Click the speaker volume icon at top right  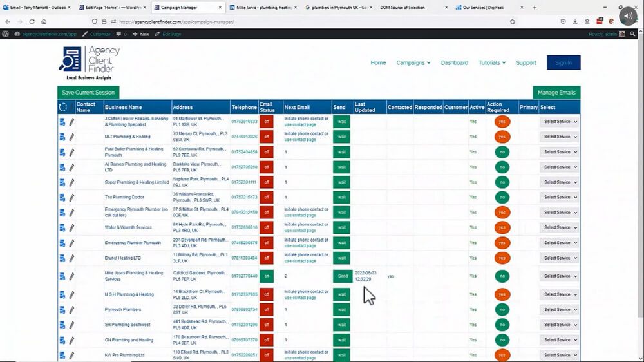pos(628,15)
